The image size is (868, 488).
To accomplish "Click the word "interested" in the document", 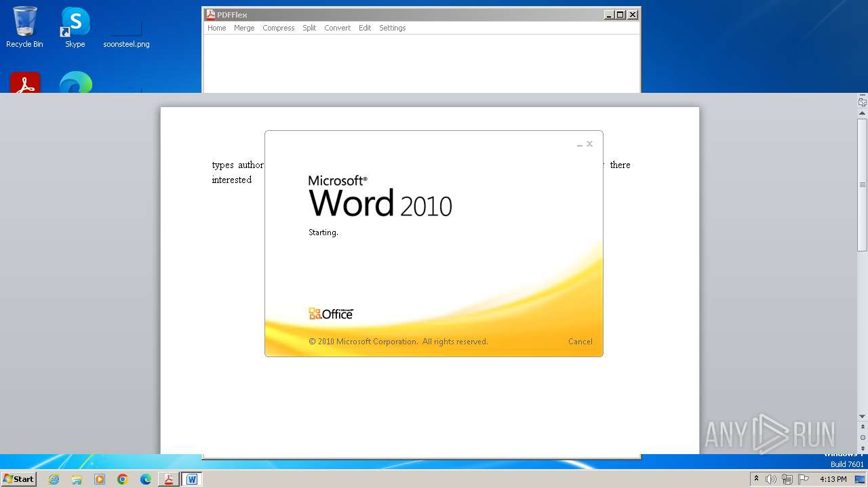I will point(232,180).
